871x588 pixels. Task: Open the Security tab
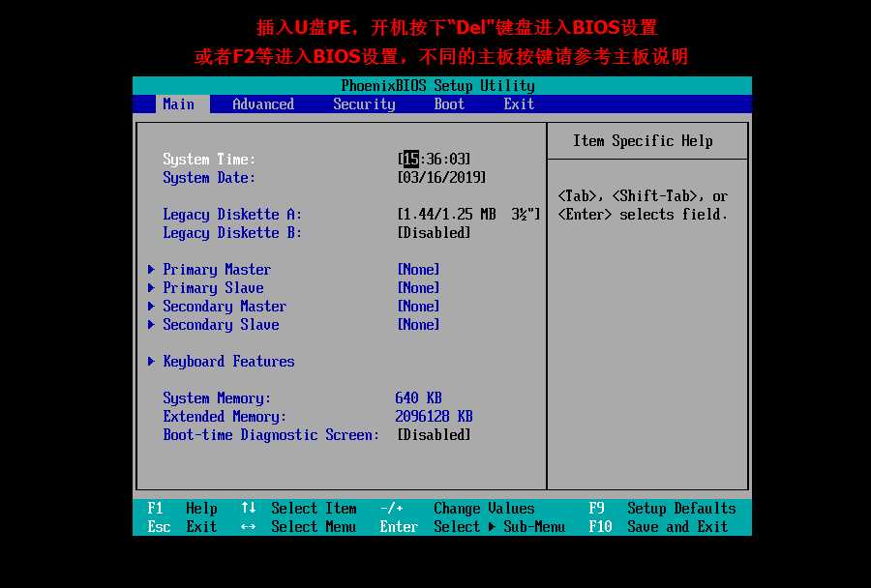click(x=364, y=103)
